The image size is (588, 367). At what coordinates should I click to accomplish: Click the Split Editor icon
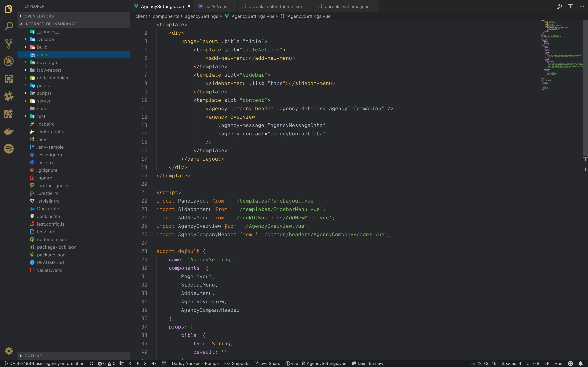570,6
